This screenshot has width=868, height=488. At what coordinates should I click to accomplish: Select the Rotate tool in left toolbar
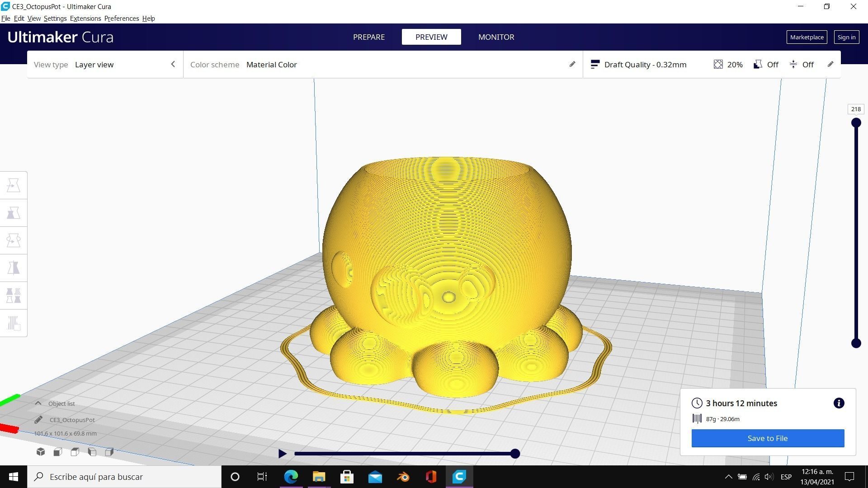(x=14, y=240)
